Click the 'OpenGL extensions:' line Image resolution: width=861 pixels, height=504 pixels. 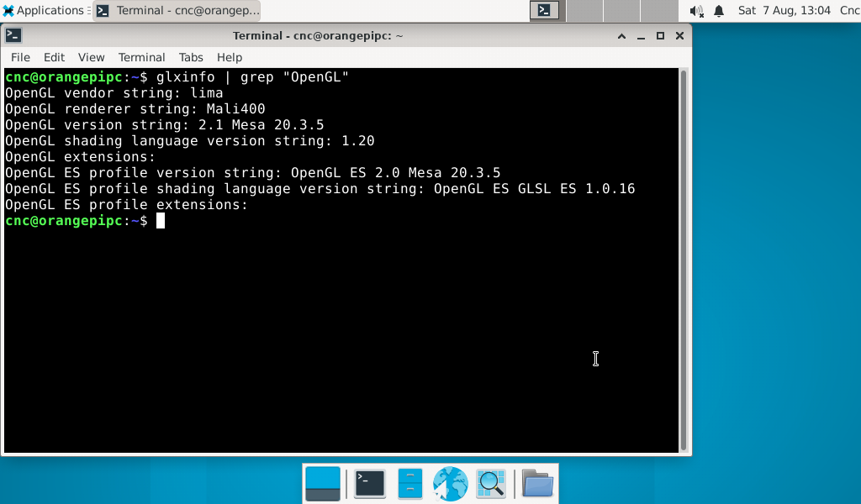[80, 156]
